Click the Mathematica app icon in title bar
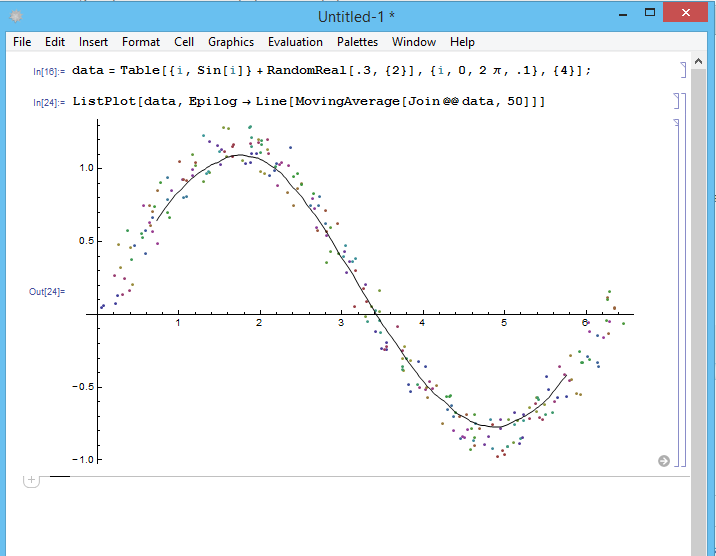Viewport: 716px width, 556px height. tap(16, 17)
